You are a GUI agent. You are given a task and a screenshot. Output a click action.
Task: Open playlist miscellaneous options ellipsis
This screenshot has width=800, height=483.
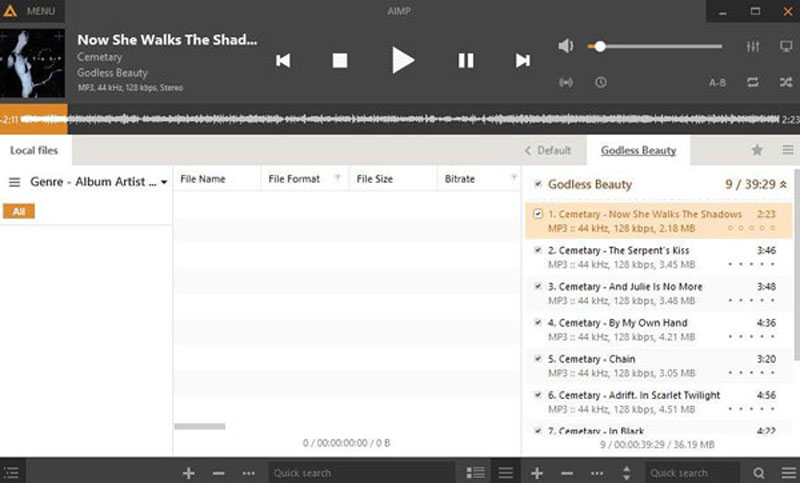coord(597,473)
